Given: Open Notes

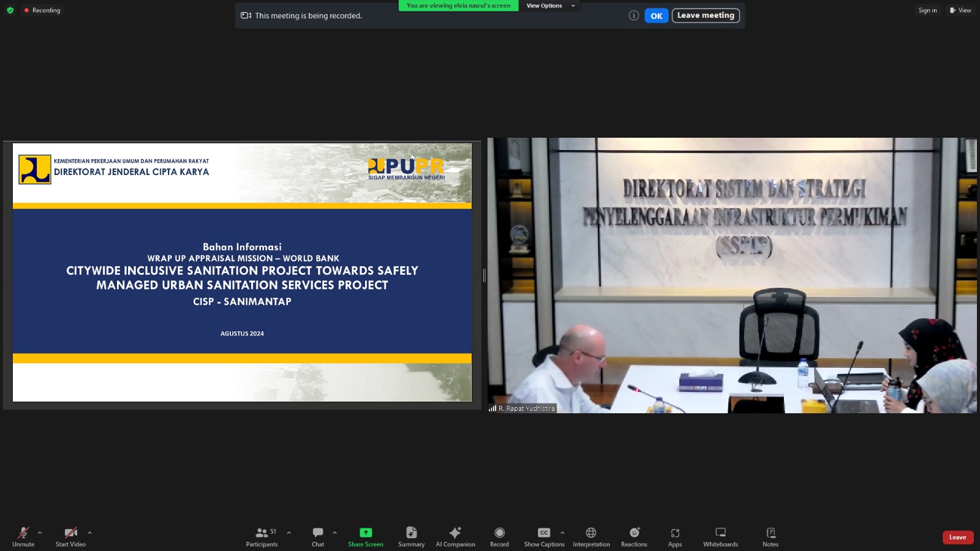Looking at the screenshot, I should (x=771, y=537).
